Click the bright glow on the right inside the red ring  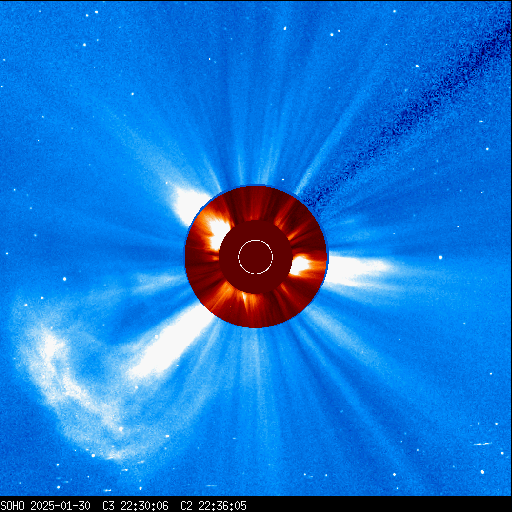[303, 265]
